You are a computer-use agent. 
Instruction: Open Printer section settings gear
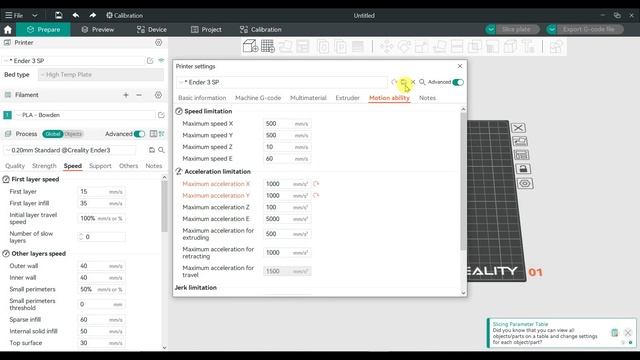(158, 42)
